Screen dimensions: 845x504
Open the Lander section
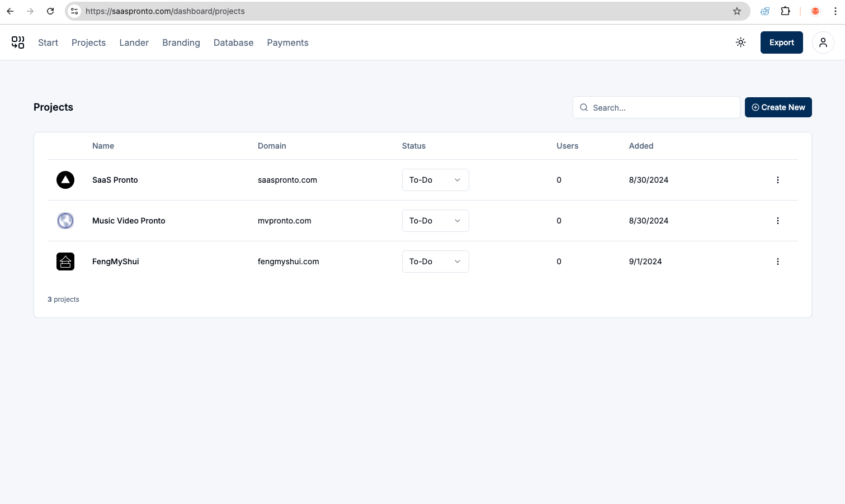[134, 42]
